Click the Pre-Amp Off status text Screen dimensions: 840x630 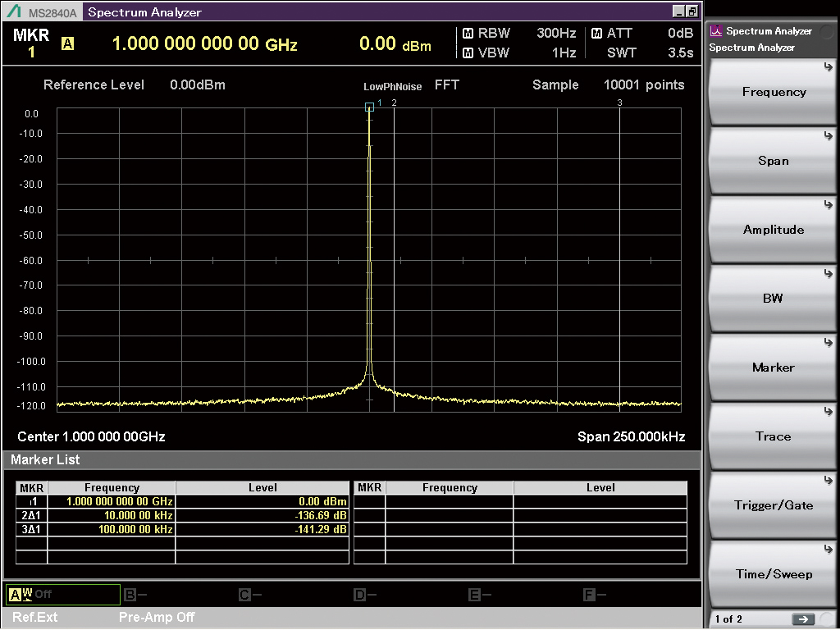[x=157, y=617]
